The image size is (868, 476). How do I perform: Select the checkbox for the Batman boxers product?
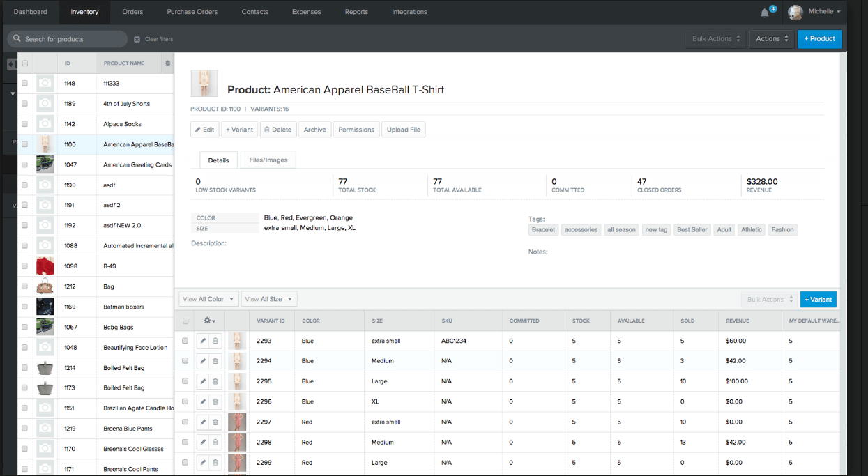tap(25, 307)
